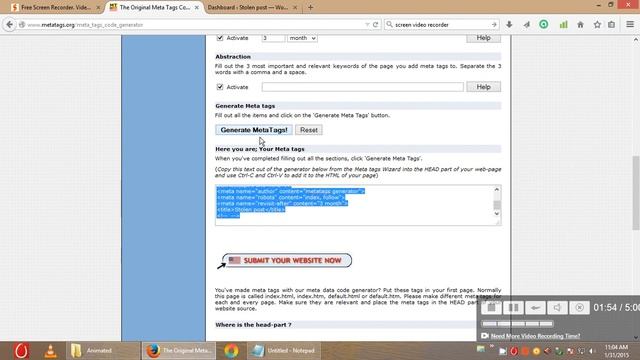The image size is (640, 360).
Task: Reload the page with the refresh icon
Action: (x=376, y=24)
